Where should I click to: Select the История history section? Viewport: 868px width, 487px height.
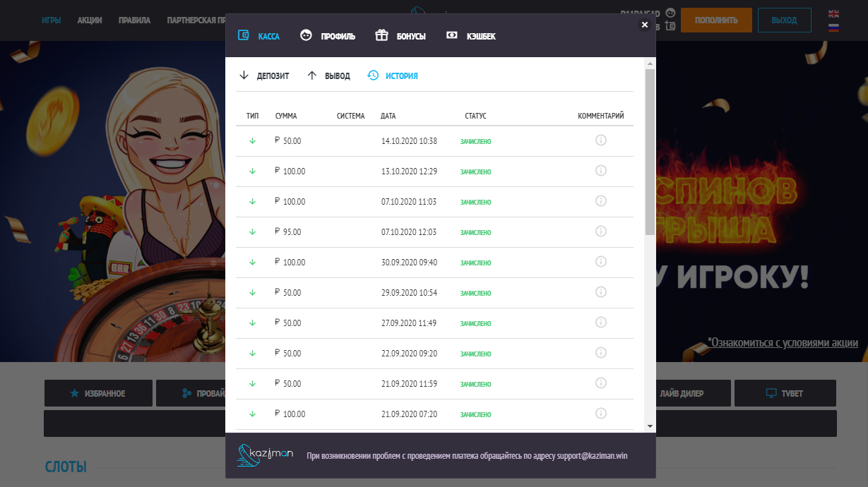393,76
